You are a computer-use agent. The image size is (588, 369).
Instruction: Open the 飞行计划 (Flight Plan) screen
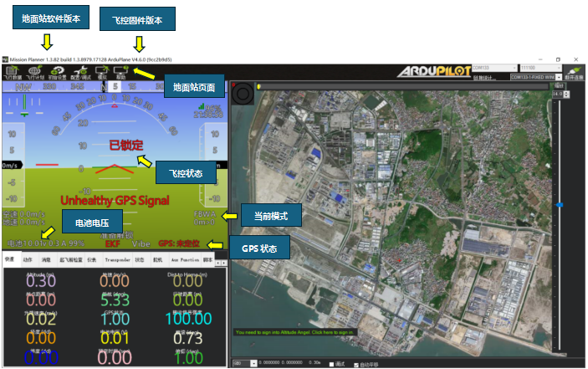point(35,72)
